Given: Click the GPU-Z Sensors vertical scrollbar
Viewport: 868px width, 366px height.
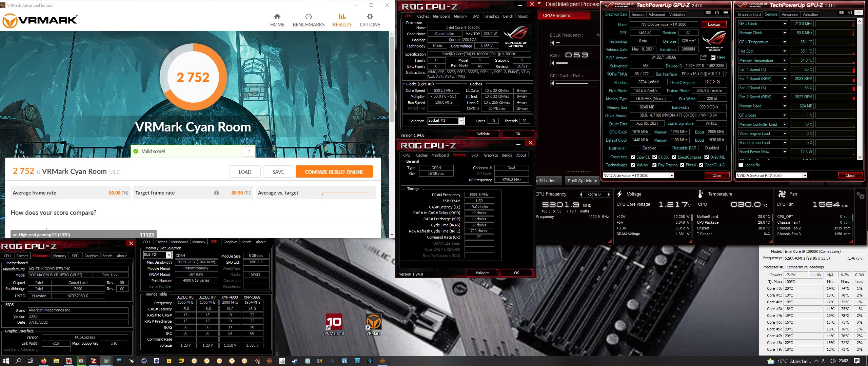Looking at the screenshot, I should [x=859, y=89].
